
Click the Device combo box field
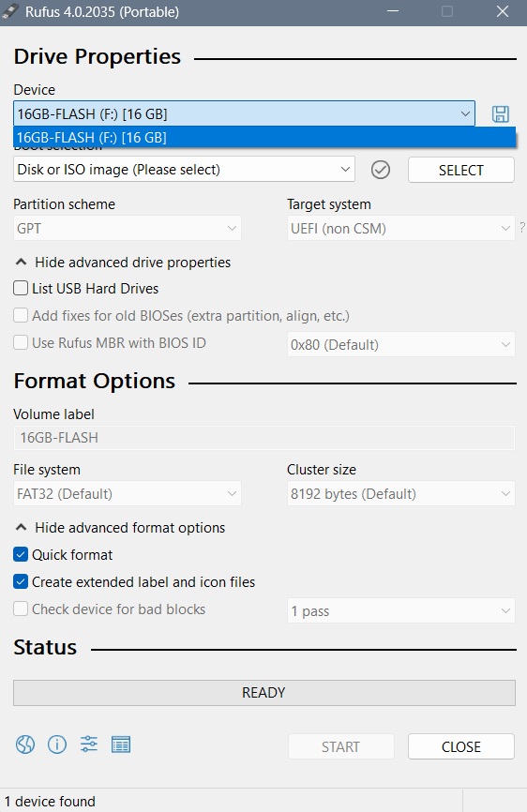pos(244,113)
